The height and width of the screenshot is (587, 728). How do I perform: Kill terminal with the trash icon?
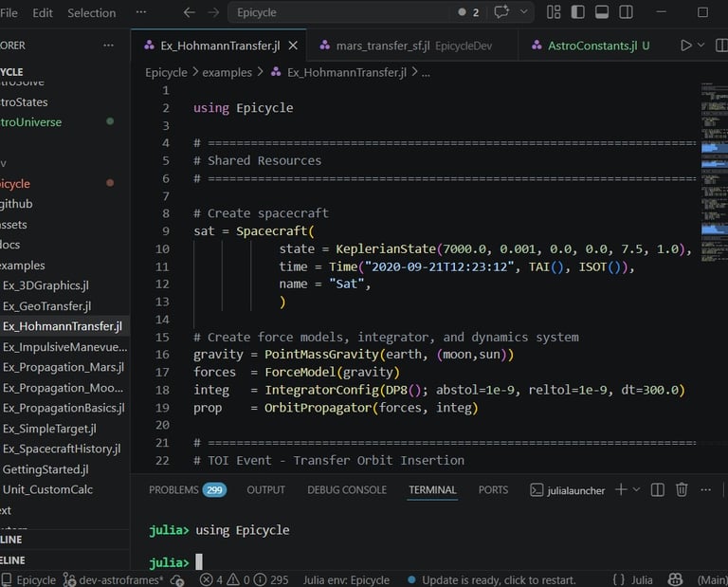[x=682, y=489]
